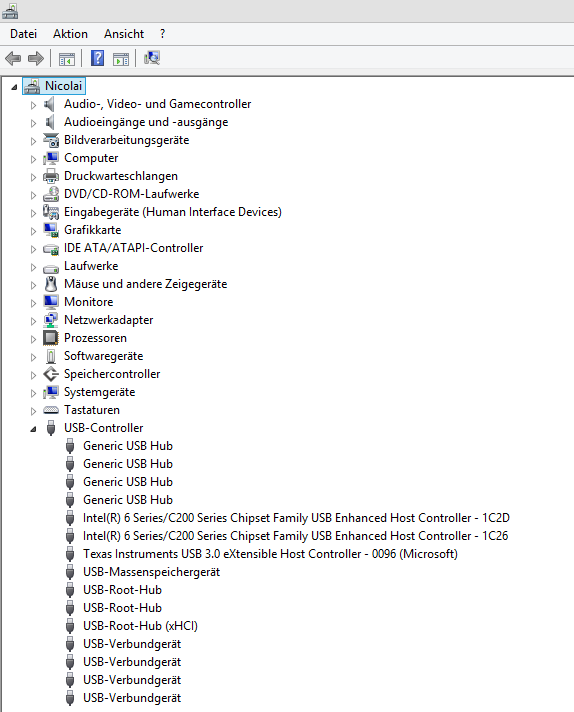This screenshot has width=574, height=712.
Task: Select the Speichercontroller category label
Action: 112,374
